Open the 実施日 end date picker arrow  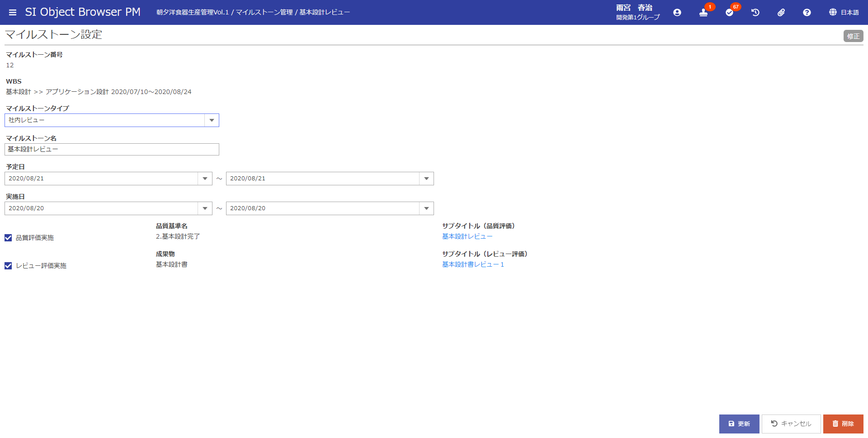click(x=426, y=208)
